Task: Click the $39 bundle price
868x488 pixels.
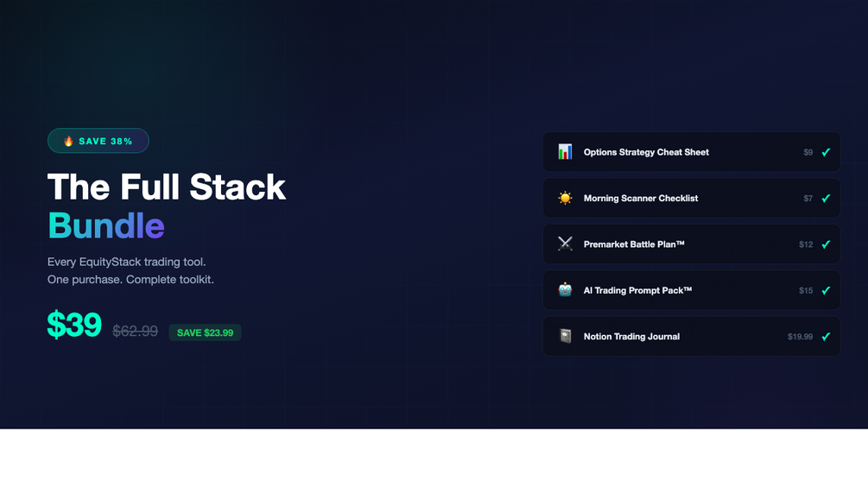Action: (74, 324)
